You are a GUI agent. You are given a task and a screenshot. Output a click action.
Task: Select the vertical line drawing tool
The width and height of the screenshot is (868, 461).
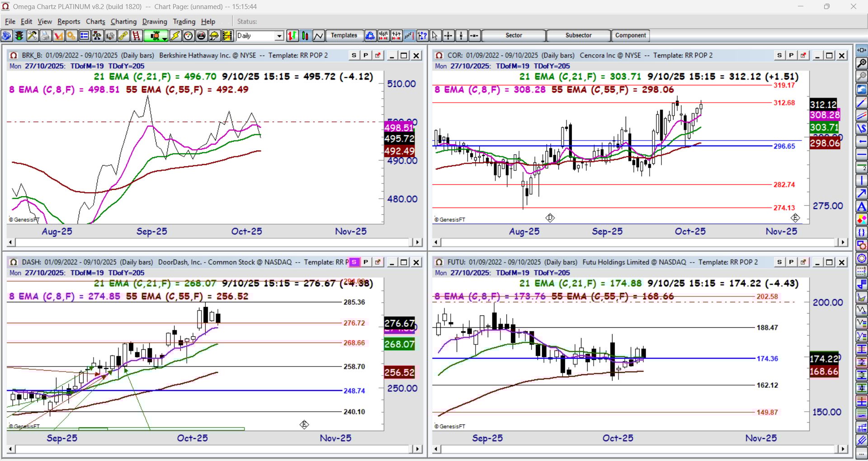862,181
